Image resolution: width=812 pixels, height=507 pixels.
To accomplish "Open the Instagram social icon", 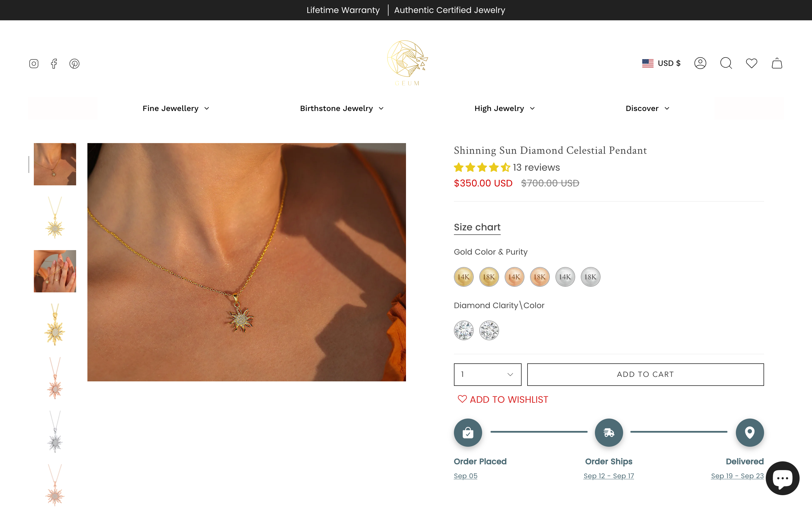I will 33,63.
